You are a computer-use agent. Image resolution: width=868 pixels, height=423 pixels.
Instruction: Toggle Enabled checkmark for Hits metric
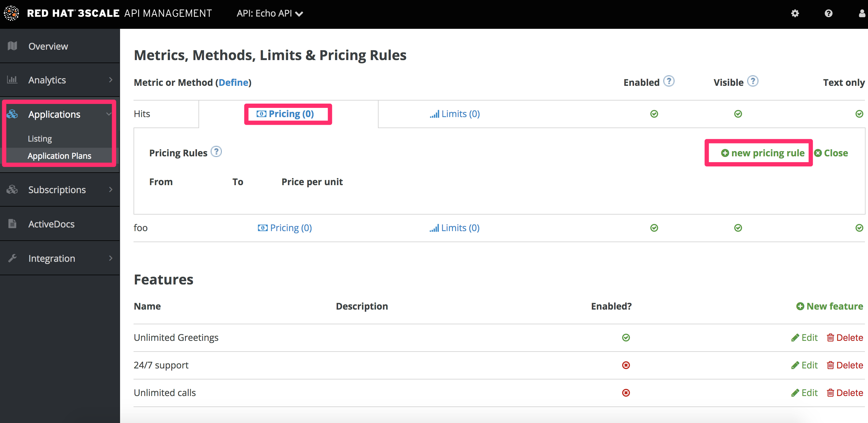[x=654, y=114]
